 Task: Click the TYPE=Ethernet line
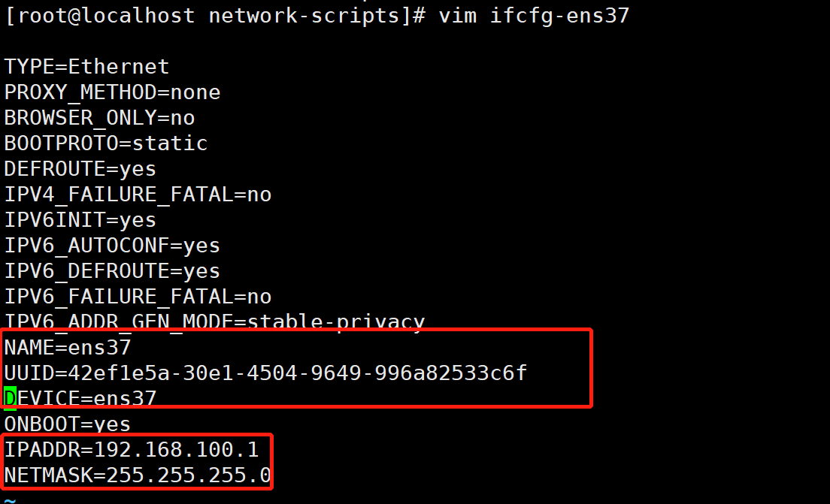[x=86, y=67]
